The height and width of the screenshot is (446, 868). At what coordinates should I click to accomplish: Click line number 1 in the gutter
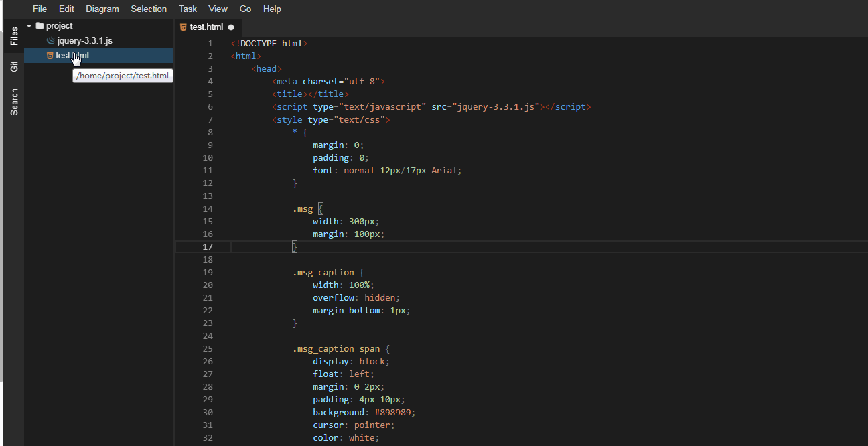pyautogui.click(x=210, y=44)
